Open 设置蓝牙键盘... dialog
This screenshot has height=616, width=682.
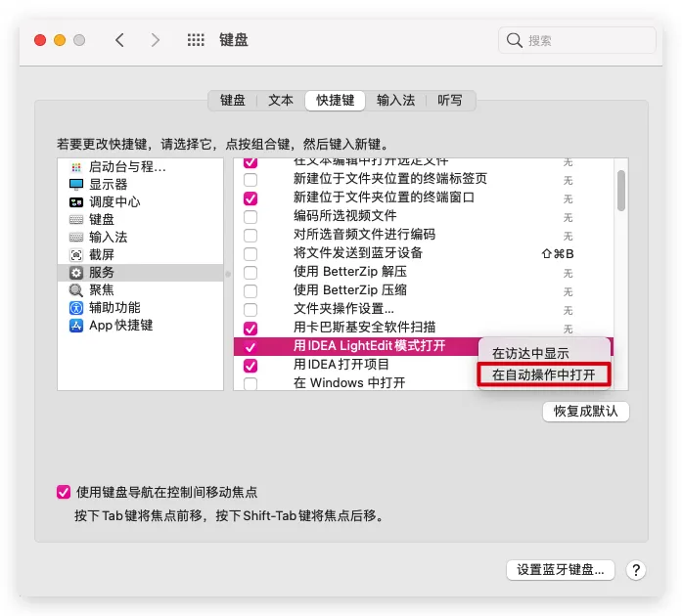560,570
